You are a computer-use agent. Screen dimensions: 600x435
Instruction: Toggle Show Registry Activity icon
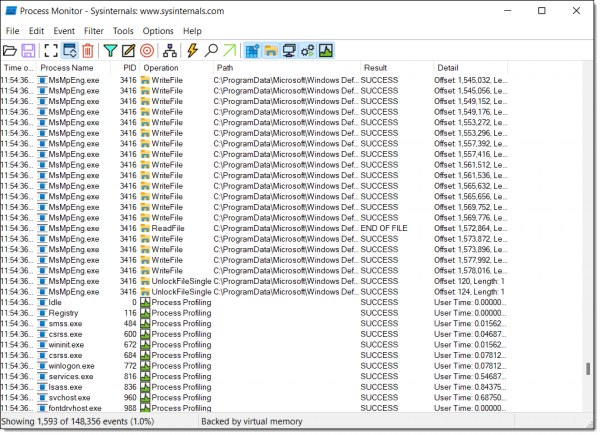pyautogui.click(x=252, y=51)
